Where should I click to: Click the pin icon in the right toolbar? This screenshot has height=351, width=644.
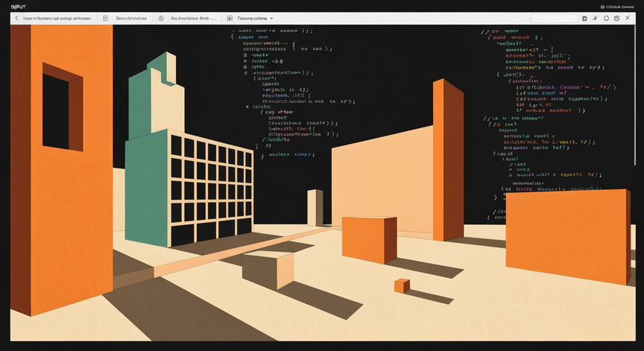pyautogui.click(x=595, y=18)
